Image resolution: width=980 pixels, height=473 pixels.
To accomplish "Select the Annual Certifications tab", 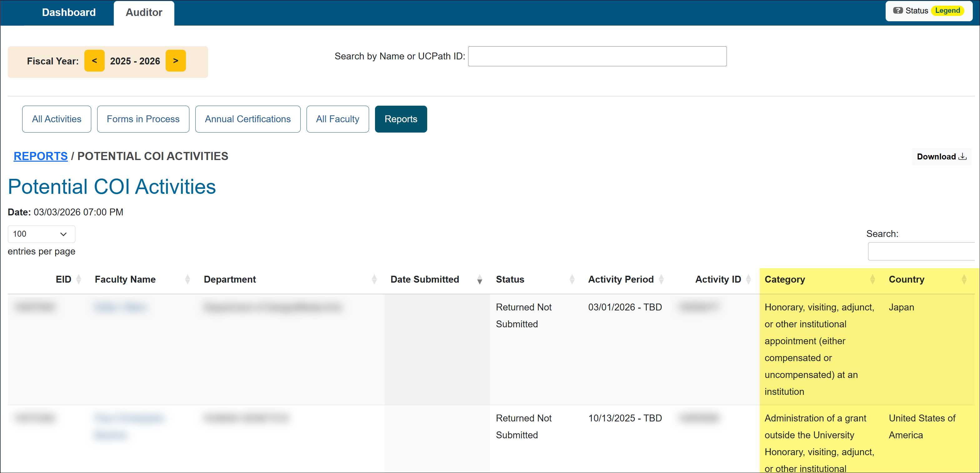I will [248, 119].
